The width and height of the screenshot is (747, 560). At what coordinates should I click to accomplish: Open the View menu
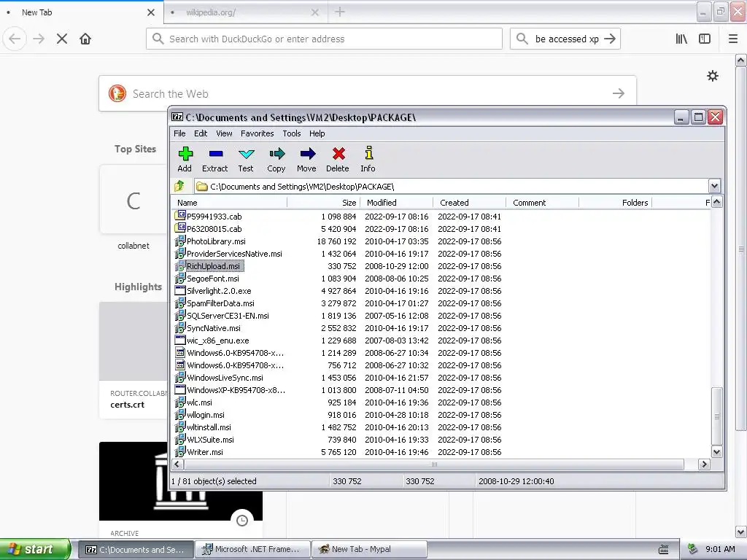pyautogui.click(x=224, y=133)
